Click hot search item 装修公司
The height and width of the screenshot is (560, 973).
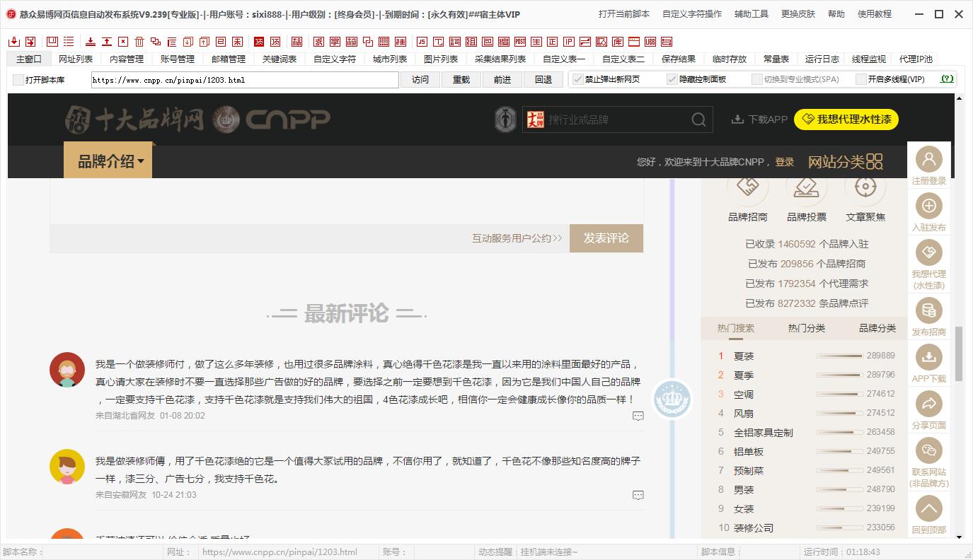[754, 528]
